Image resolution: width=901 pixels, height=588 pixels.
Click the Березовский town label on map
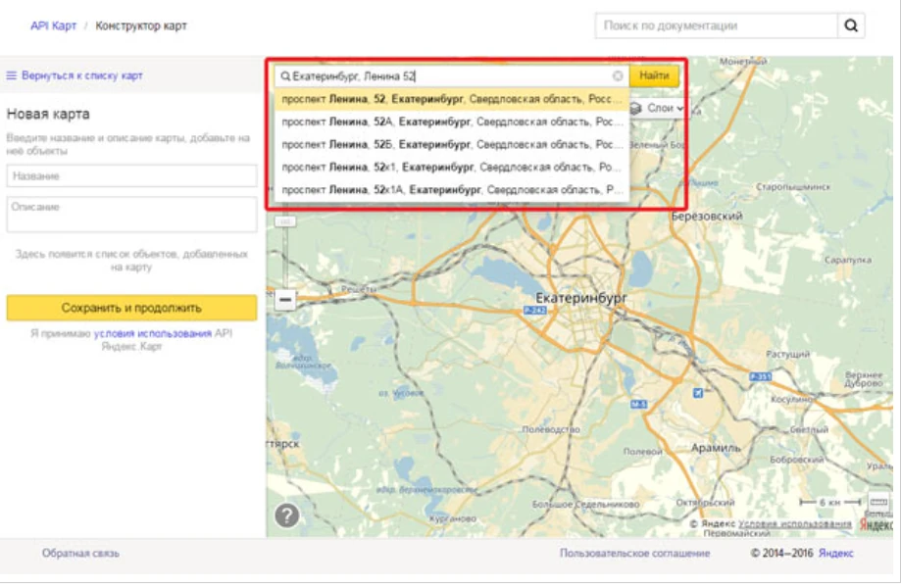tap(707, 216)
